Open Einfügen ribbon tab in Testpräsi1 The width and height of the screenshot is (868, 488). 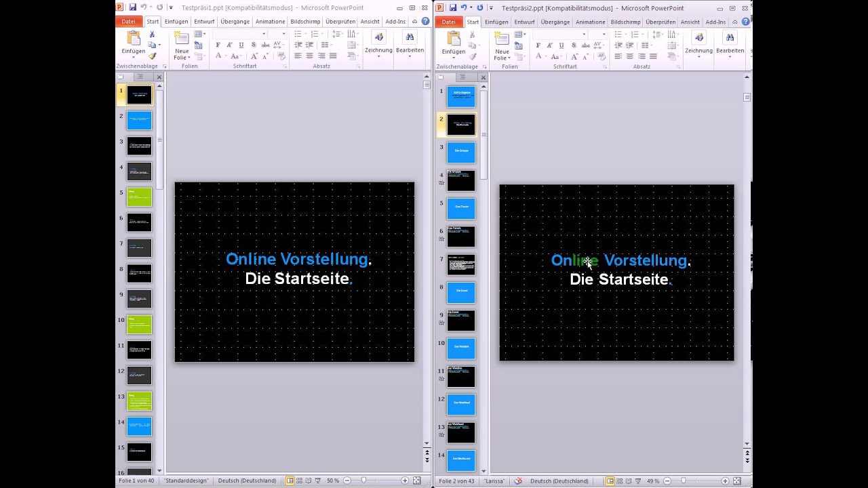(176, 22)
